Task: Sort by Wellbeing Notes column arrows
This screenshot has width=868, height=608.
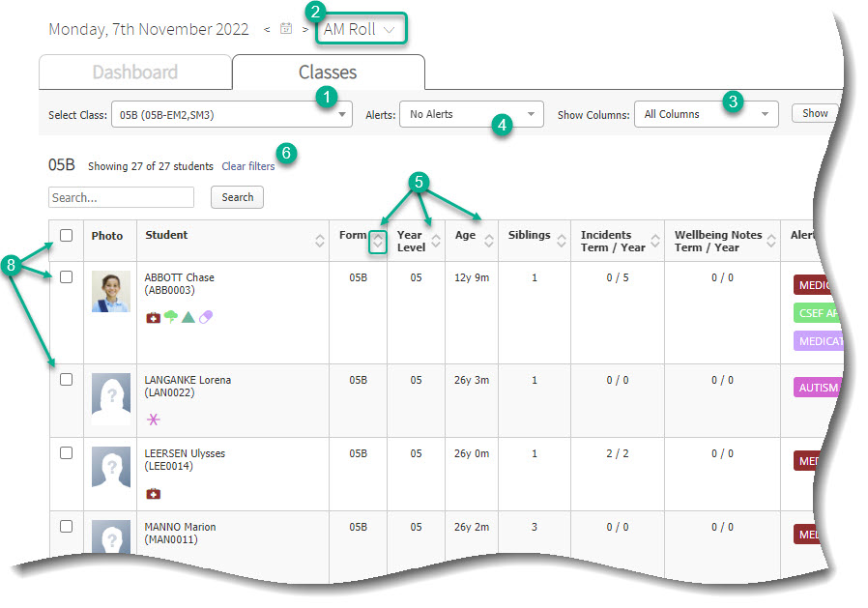Action: 771,241
